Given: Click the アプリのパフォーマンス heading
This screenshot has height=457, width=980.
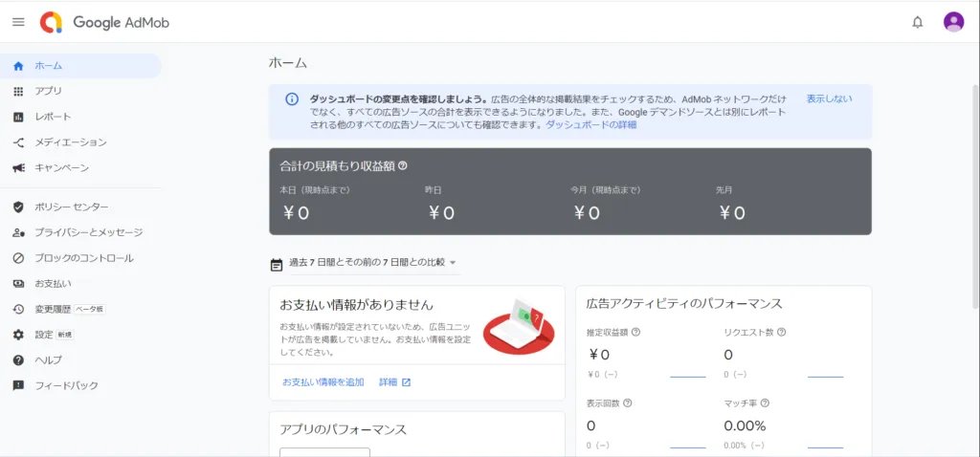Looking at the screenshot, I should (x=344, y=429).
